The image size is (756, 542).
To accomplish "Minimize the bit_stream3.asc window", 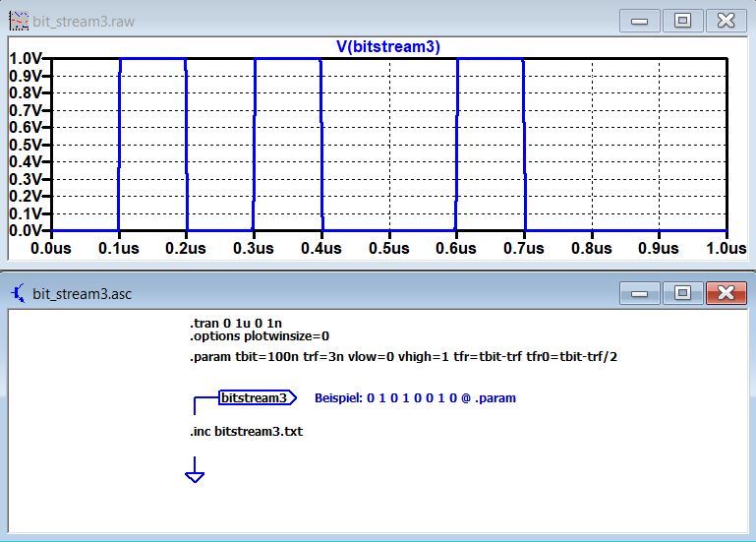I will point(639,293).
